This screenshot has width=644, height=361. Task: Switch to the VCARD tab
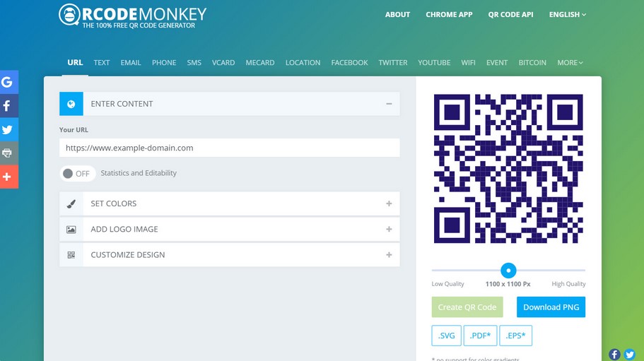pos(223,63)
